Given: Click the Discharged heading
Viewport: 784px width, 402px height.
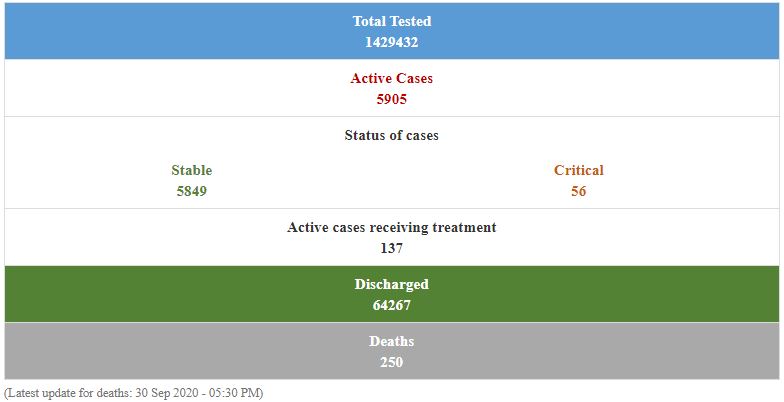Looking at the screenshot, I should (x=391, y=284).
